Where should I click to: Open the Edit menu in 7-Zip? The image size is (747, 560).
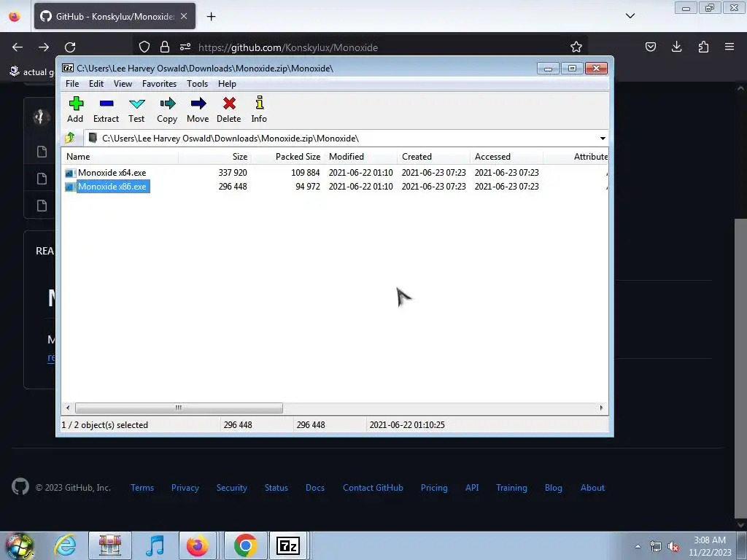point(96,84)
